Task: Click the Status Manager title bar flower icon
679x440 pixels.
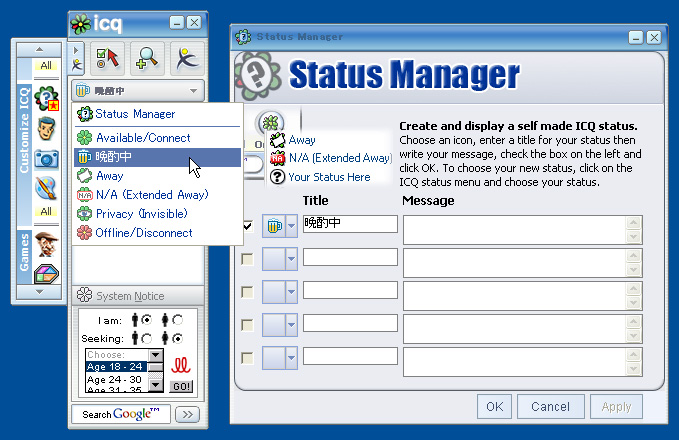Action: (x=243, y=37)
